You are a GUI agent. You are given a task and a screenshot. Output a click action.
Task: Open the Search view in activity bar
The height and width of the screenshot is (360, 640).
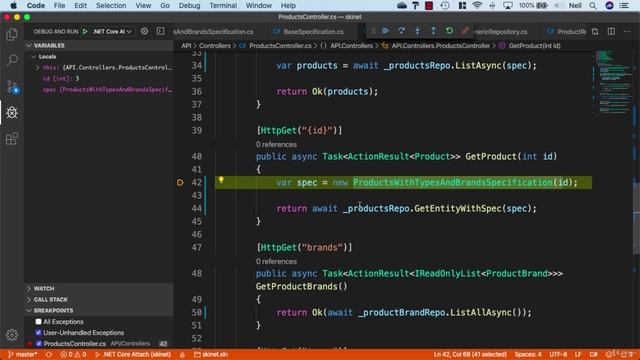[12, 60]
